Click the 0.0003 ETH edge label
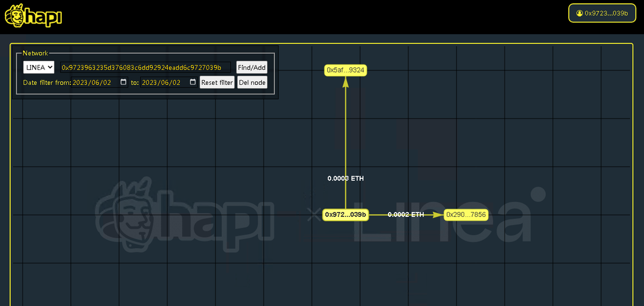The width and height of the screenshot is (644, 306). (346, 178)
